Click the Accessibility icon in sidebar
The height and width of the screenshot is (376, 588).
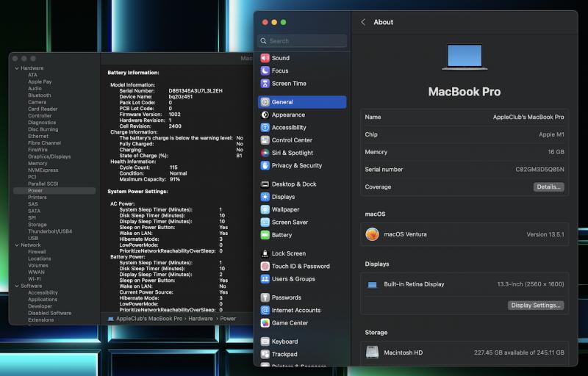pyautogui.click(x=265, y=127)
